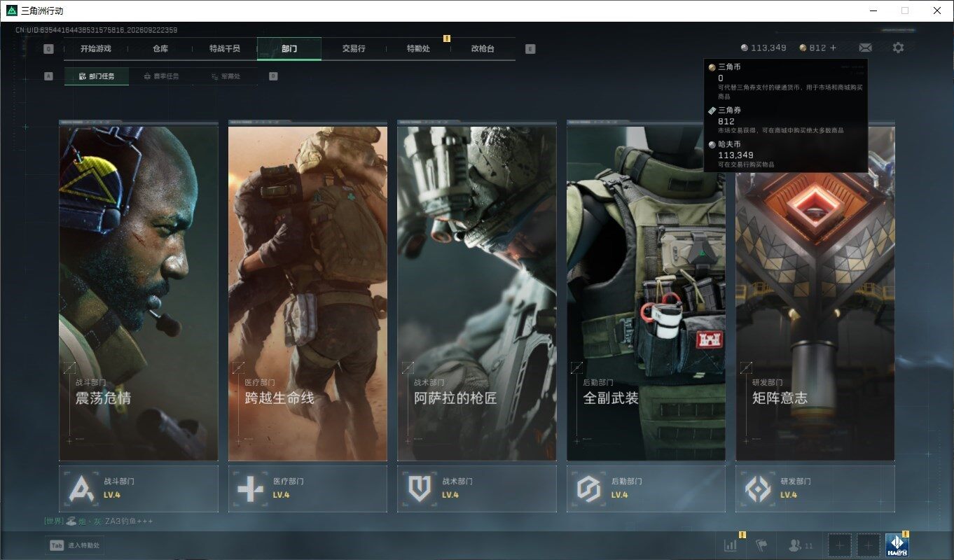The width and height of the screenshot is (954, 560).
Task: Click the 三角币 coin icon in tooltip
Action: (x=712, y=67)
